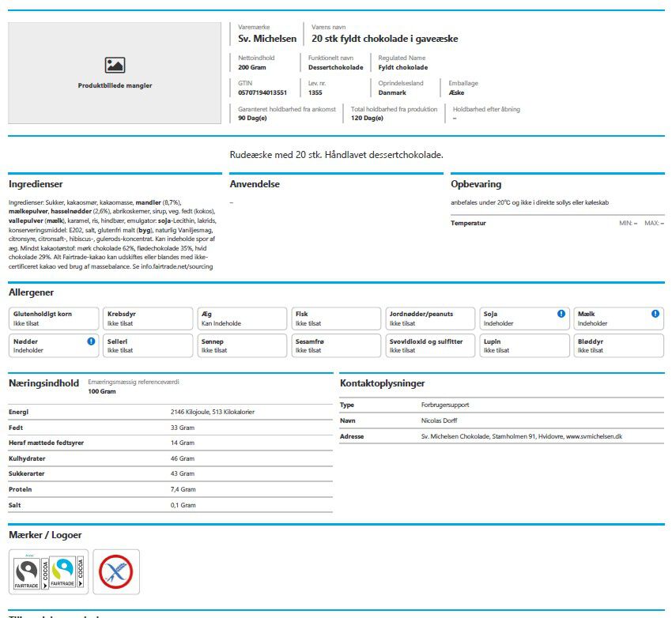
Task: Select the Sukkerarter value 43 Gram
Action: coord(183,473)
